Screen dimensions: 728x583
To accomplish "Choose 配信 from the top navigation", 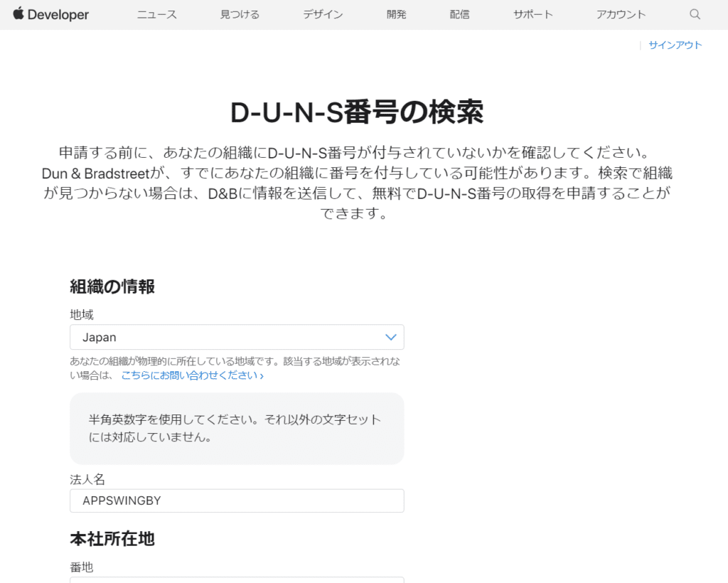I will pos(460,14).
